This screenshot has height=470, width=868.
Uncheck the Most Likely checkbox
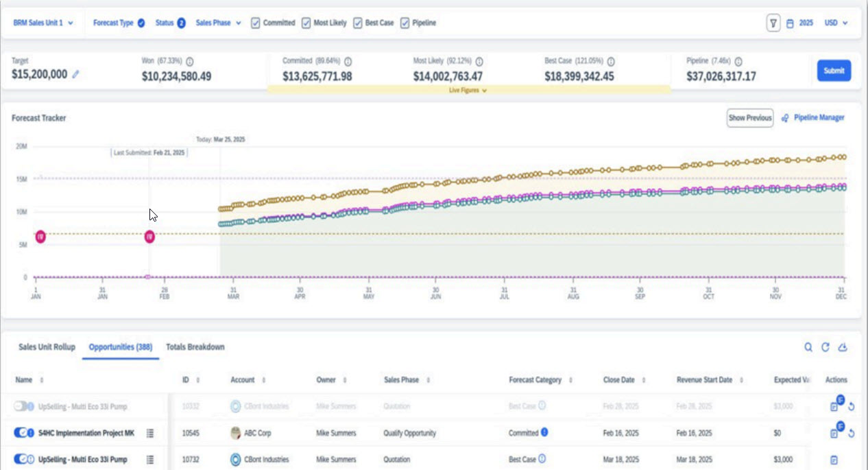306,23
